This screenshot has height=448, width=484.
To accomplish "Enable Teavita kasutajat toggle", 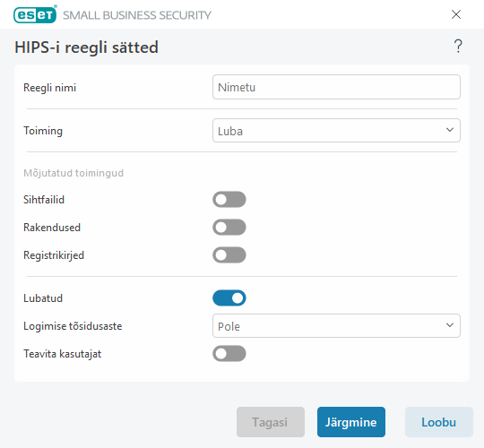I will [229, 354].
